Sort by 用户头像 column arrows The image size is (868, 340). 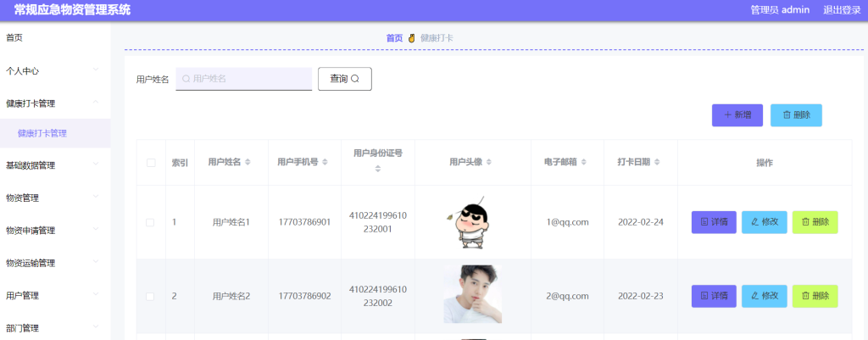tap(489, 162)
